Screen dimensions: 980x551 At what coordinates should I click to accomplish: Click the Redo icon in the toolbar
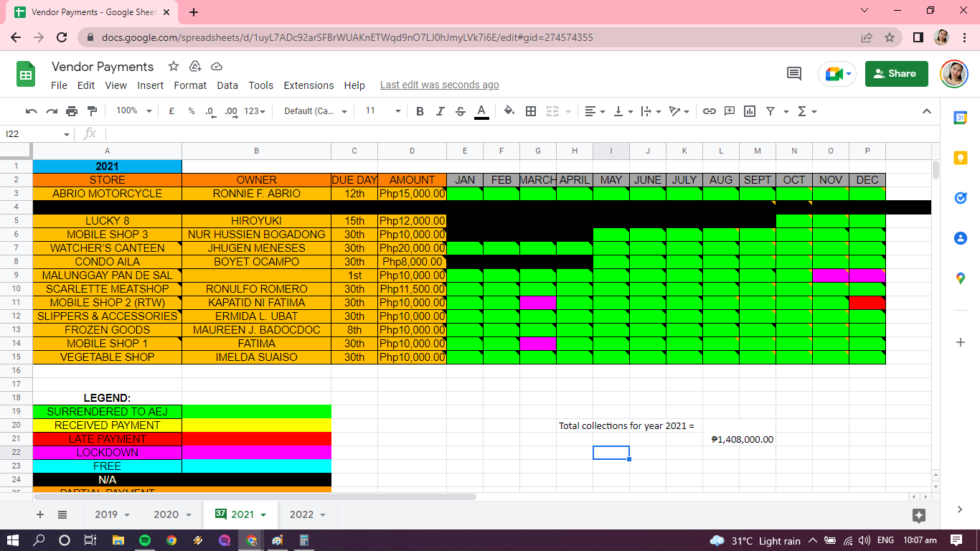click(52, 111)
